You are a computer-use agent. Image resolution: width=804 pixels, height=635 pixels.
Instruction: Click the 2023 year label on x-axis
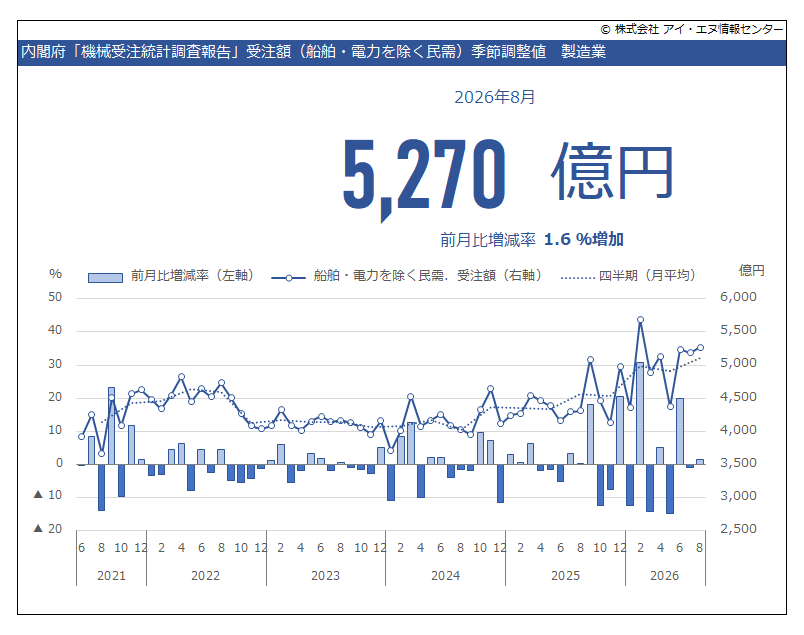[326, 576]
